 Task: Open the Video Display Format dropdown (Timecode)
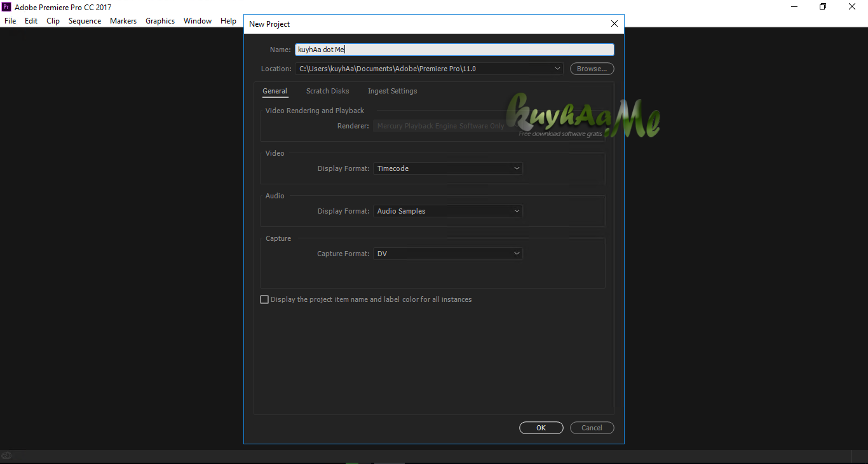click(448, 168)
